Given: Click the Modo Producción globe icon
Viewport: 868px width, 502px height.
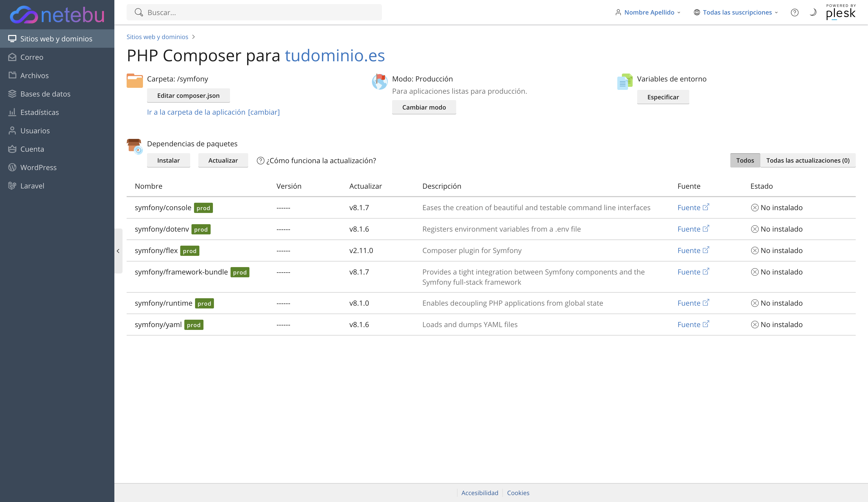Looking at the screenshot, I should [x=380, y=81].
